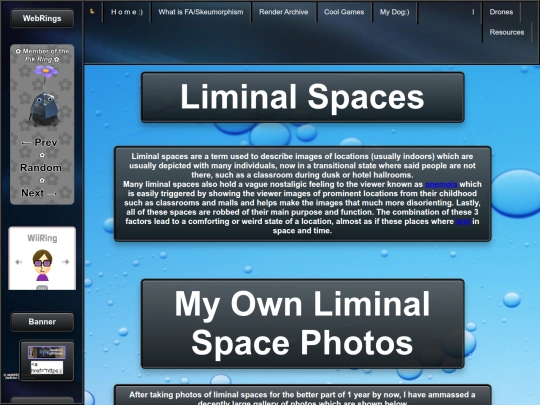540x405 pixels.
Task: Click the Liminal Spaces heading
Action: coord(303,97)
